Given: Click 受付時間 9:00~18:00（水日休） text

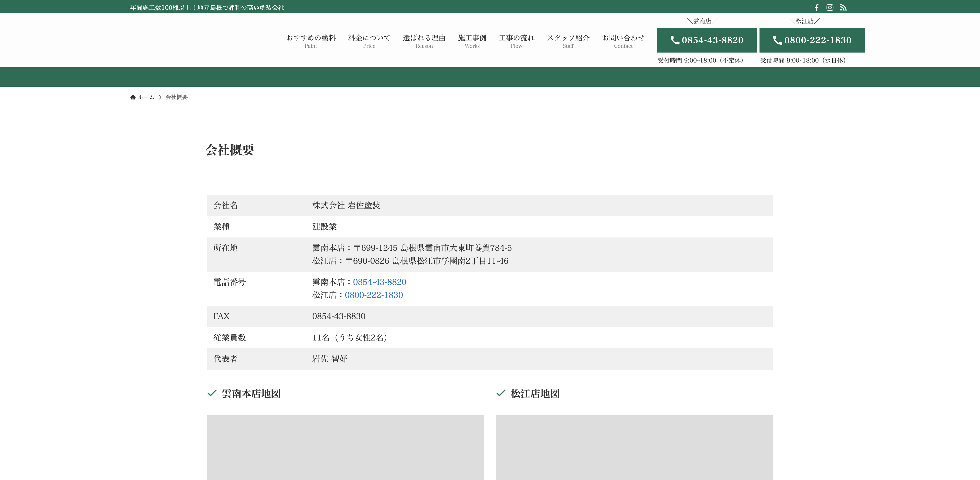Looking at the screenshot, I should (x=803, y=60).
